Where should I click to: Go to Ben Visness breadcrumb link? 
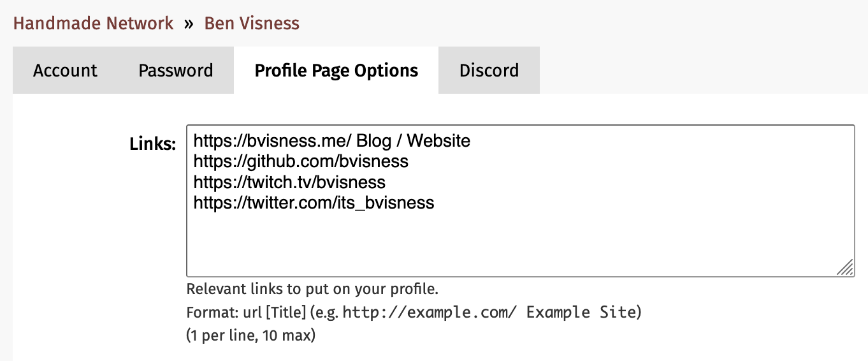(252, 24)
